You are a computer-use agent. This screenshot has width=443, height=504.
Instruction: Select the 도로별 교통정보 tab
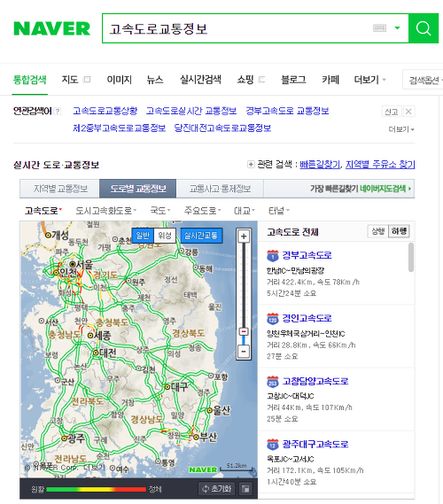[138, 189]
